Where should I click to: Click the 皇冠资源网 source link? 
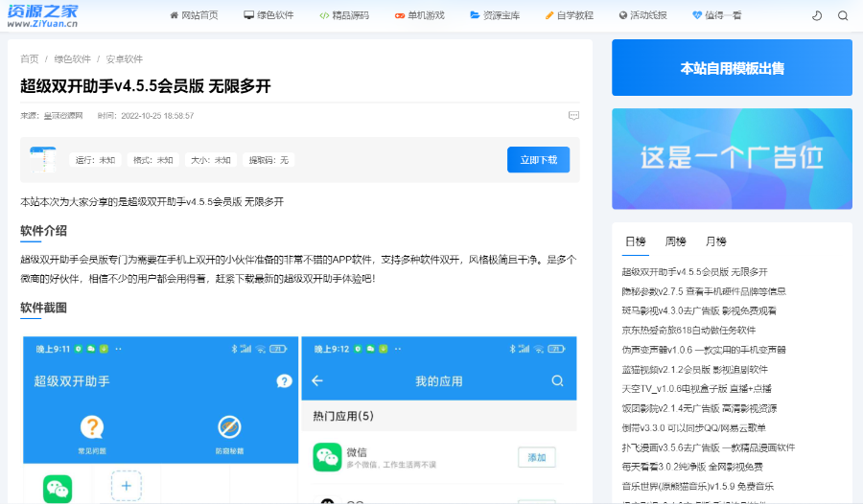63,116
